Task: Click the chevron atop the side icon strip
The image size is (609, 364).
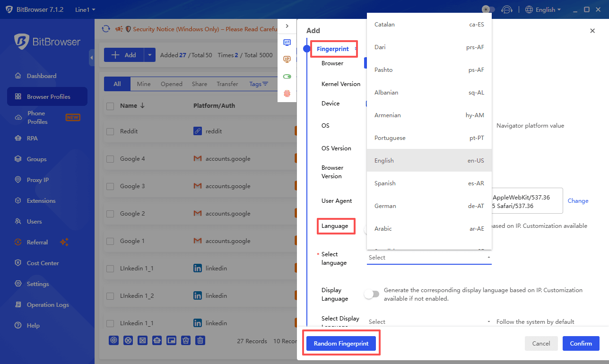Action: 287,26
